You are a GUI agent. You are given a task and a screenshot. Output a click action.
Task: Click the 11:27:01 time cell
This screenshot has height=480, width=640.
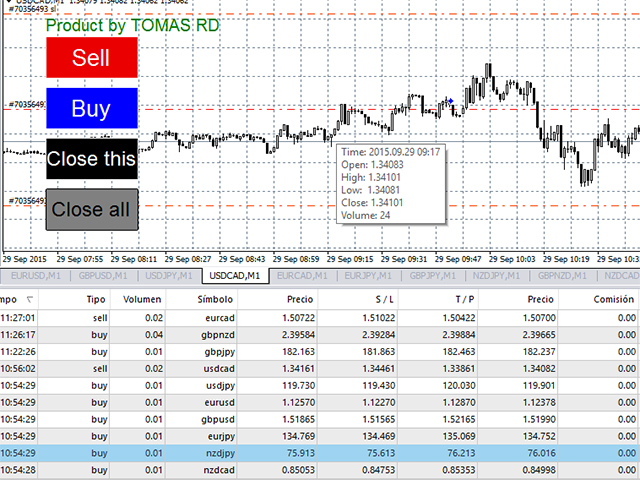pos(18,318)
